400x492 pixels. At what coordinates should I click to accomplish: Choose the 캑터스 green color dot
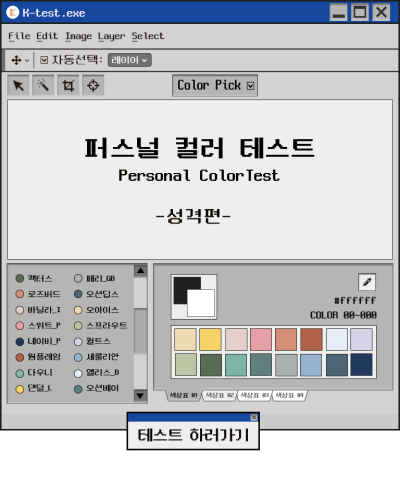point(20,278)
